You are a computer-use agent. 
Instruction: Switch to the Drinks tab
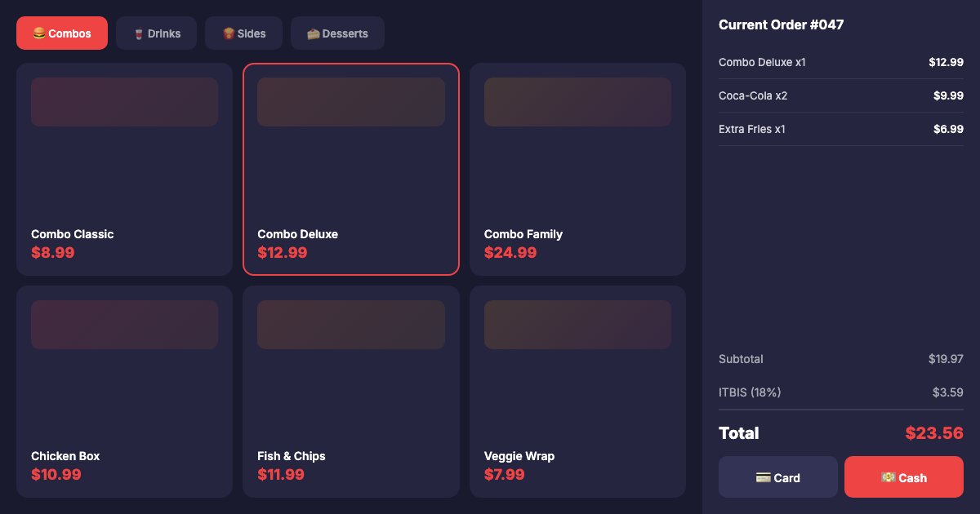pyautogui.click(x=156, y=33)
